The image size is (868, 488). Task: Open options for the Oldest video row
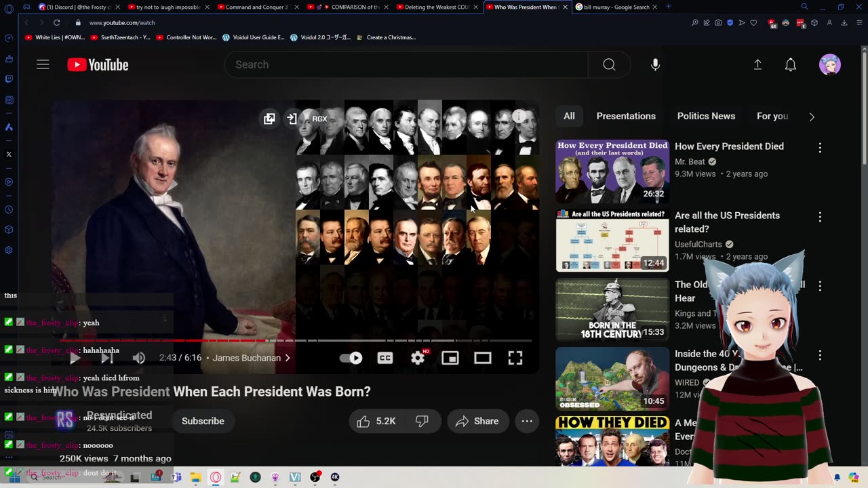820,286
